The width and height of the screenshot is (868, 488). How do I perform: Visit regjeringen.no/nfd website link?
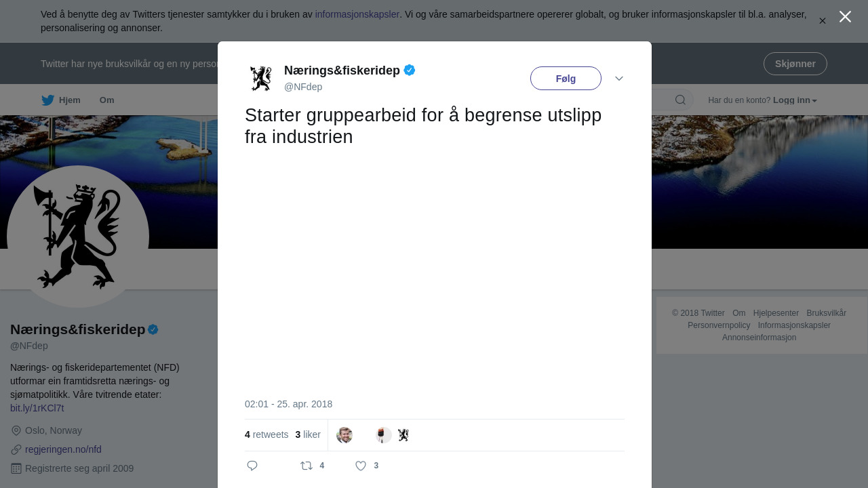click(63, 449)
